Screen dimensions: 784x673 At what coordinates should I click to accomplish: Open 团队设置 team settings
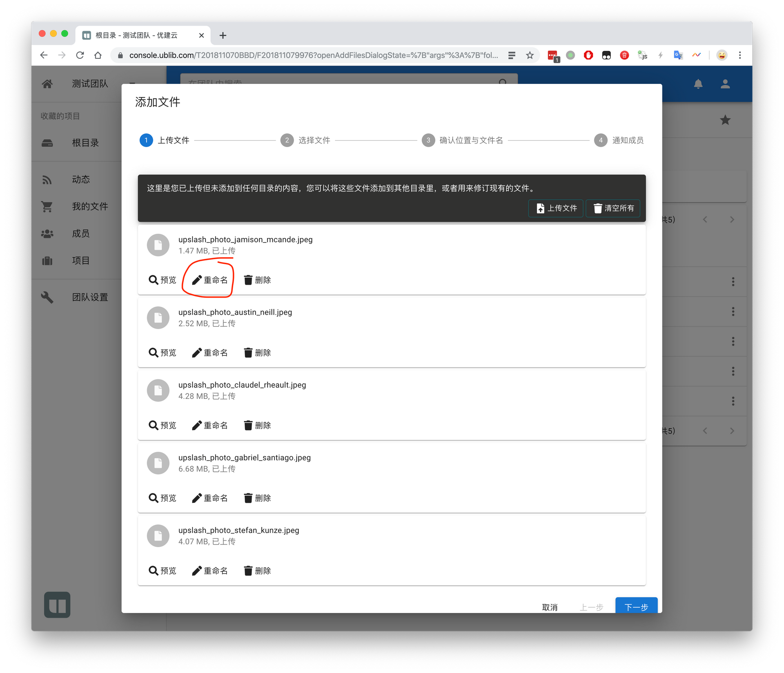(x=89, y=297)
